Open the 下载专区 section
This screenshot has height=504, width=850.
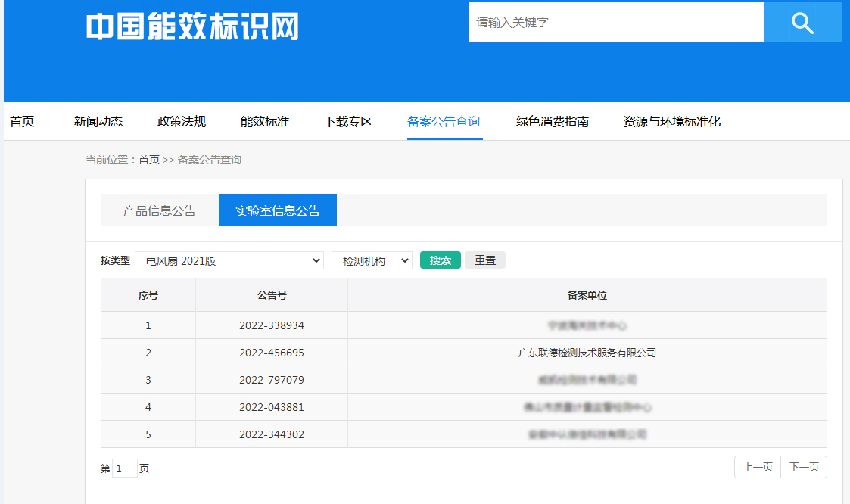(347, 121)
